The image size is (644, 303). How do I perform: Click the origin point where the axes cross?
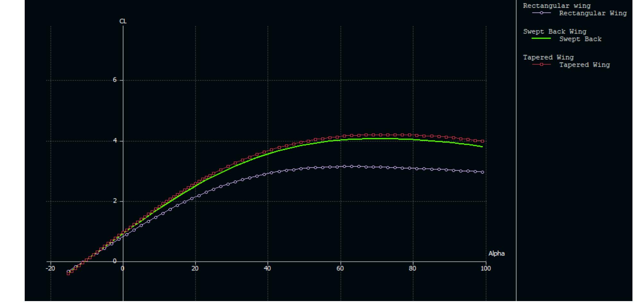pyautogui.click(x=123, y=262)
